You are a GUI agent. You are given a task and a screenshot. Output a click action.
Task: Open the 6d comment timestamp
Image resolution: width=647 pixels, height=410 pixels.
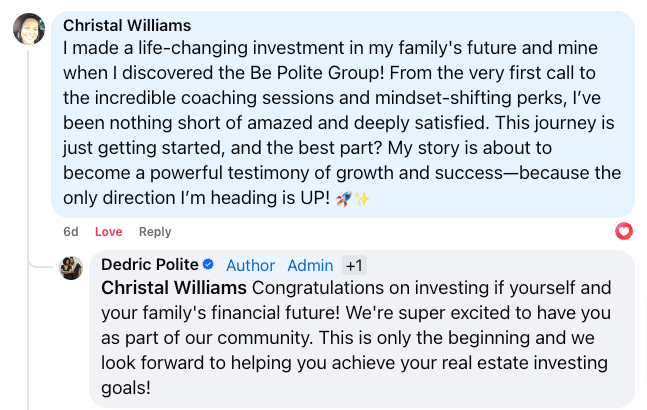pos(71,232)
